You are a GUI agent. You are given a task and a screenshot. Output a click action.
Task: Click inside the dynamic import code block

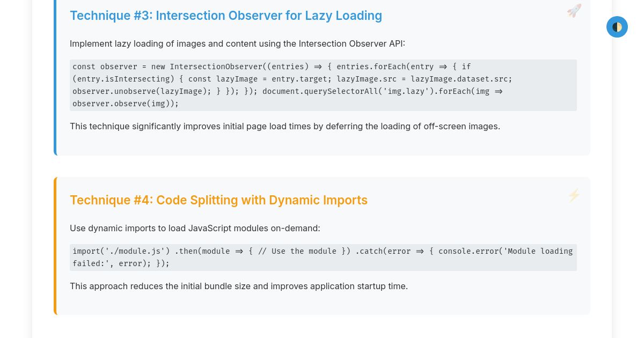pos(323,258)
